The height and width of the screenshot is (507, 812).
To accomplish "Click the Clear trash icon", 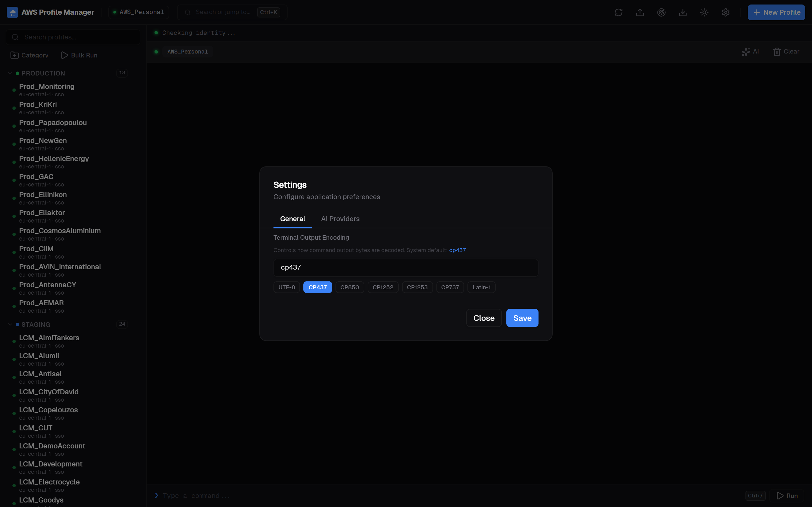I will pyautogui.click(x=777, y=51).
